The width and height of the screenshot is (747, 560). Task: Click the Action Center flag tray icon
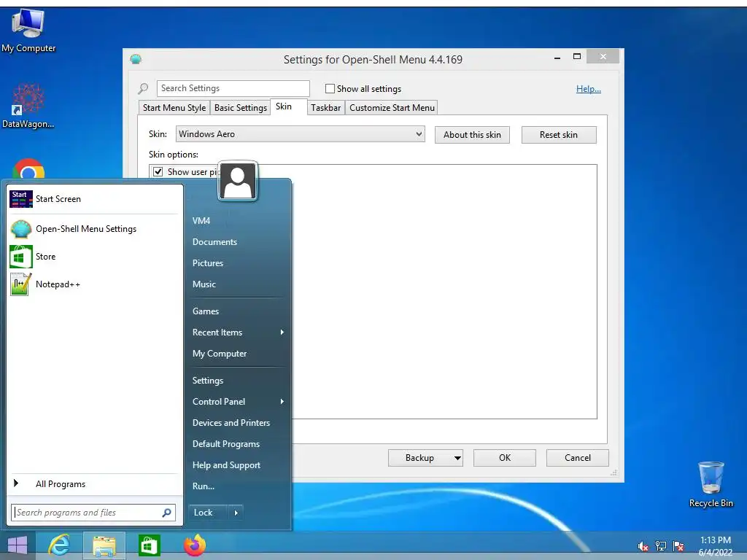[x=678, y=546]
